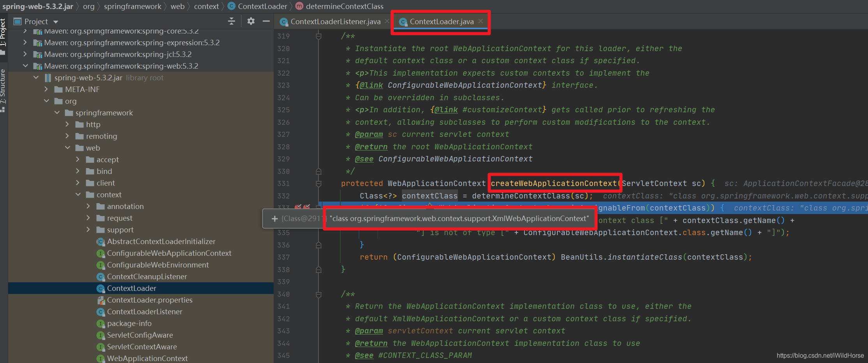Open Project panel settings gear

point(251,21)
